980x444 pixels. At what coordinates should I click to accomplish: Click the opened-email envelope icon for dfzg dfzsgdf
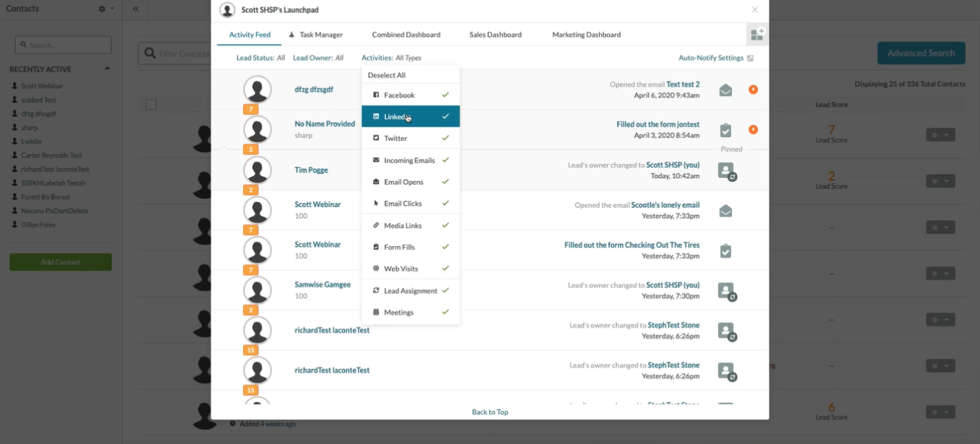725,90
